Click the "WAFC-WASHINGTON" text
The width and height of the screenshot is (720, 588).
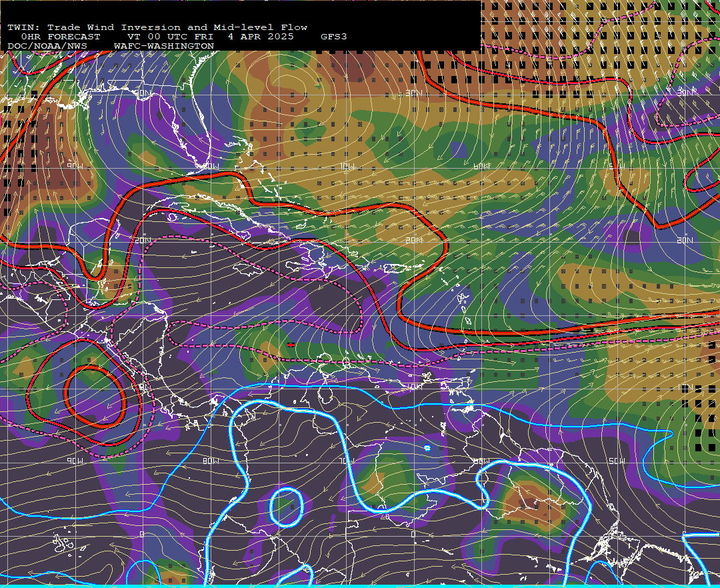(x=164, y=46)
